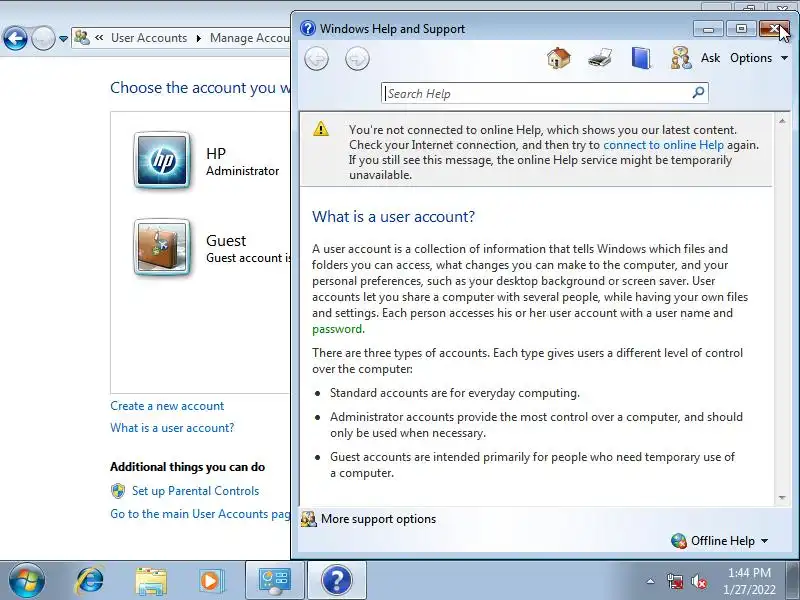Expand breadcrumb arrow after User Accounts
Viewport: 800px width, 600px height.
(198, 38)
